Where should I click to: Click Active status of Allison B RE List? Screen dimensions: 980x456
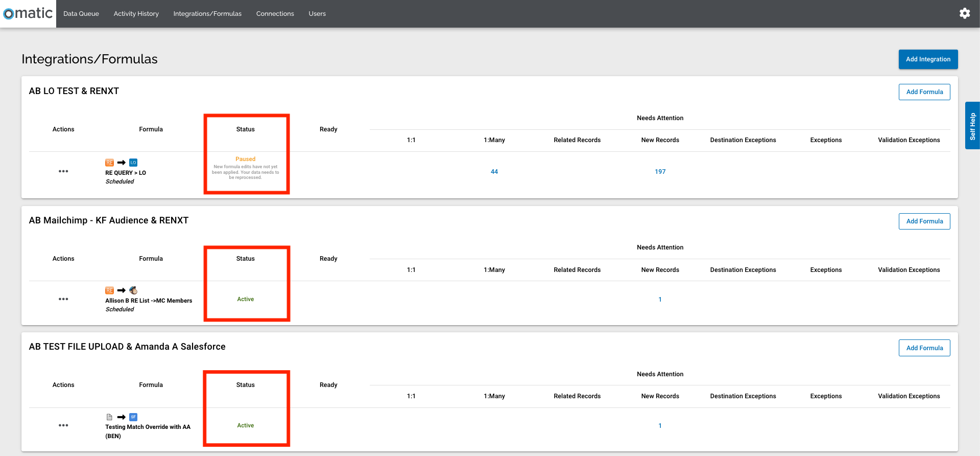click(246, 299)
